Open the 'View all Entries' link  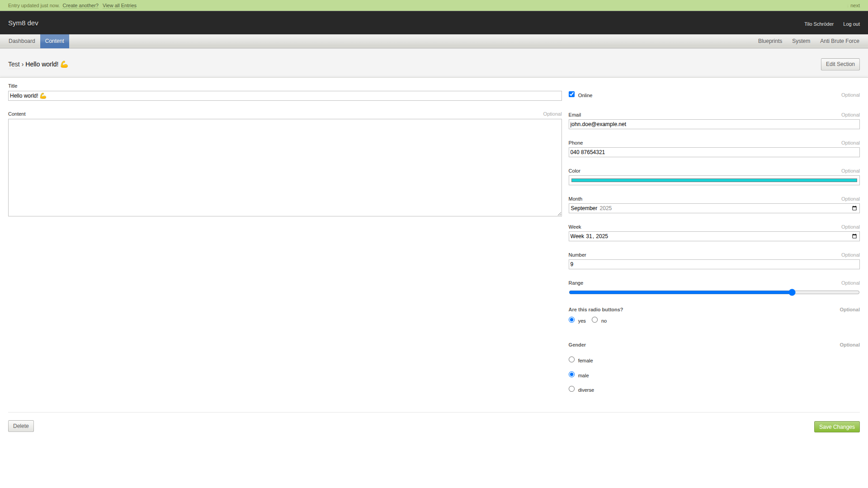click(x=119, y=5)
